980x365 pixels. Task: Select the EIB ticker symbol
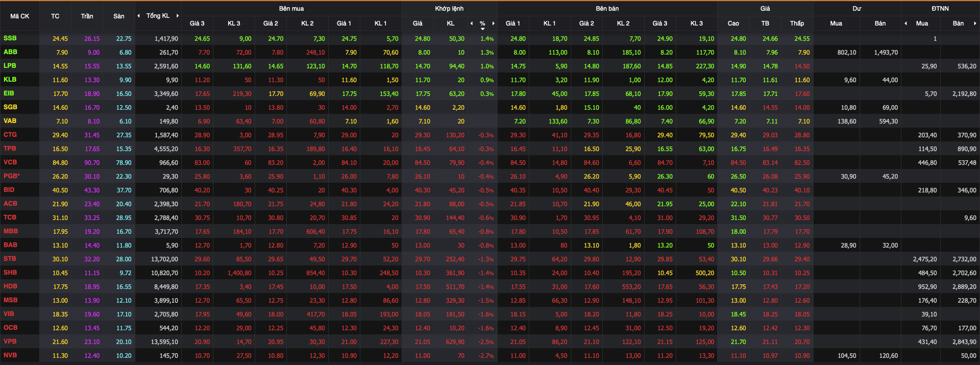click(x=9, y=93)
